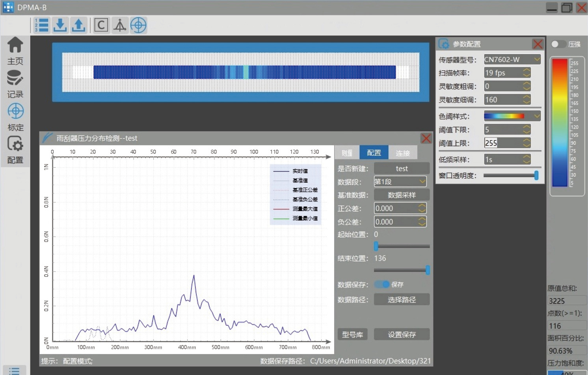Click the 原值总和 3225 value
Screen dimensions: 588x375
(x=567, y=301)
